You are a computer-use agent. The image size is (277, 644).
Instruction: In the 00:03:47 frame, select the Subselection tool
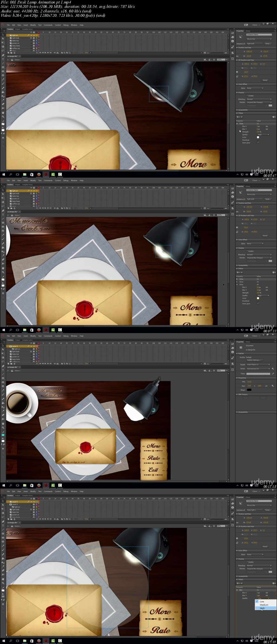(x=3, y=39)
